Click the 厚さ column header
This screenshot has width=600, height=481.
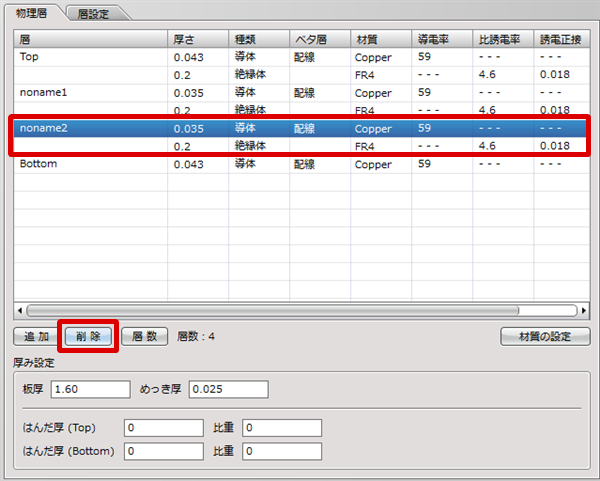198,39
